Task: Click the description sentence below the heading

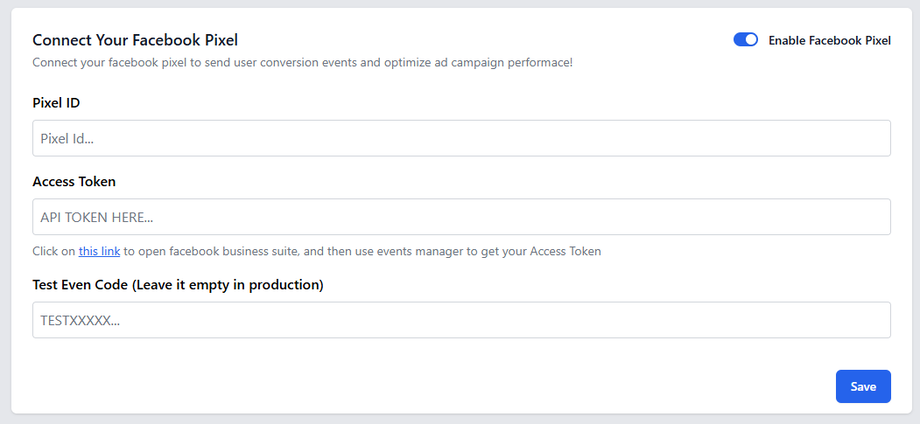Action: pos(302,63)
